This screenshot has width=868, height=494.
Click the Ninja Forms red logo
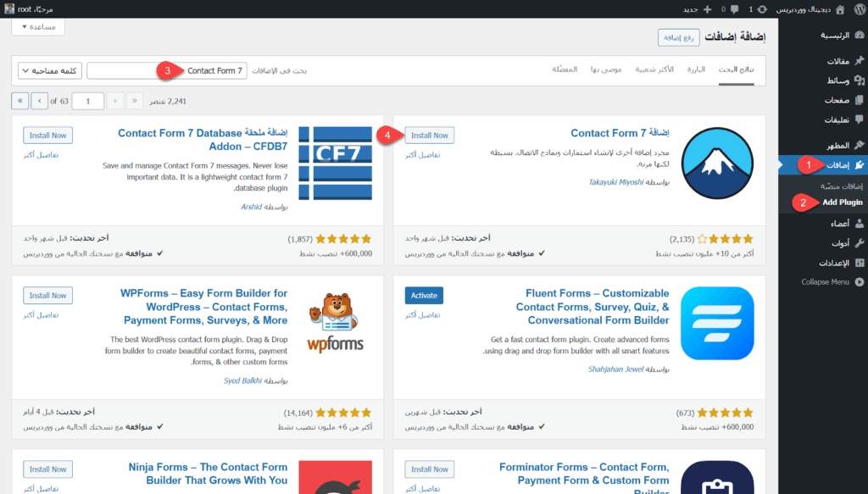336,477
